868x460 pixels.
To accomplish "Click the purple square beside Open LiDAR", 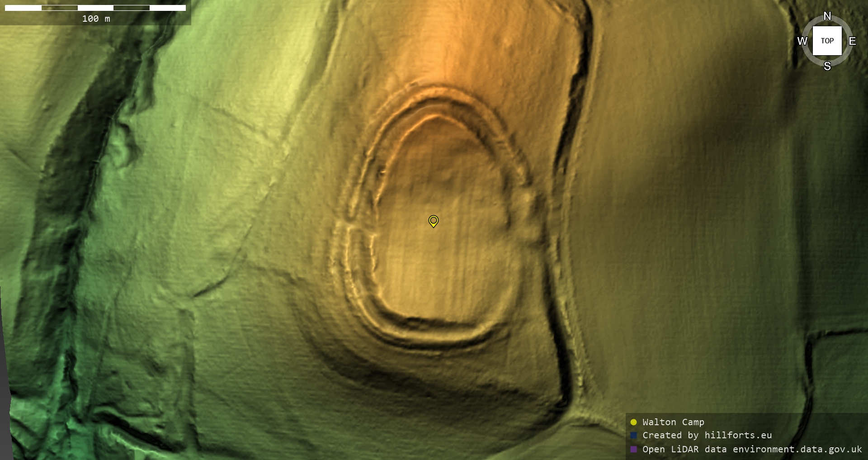I will pos(633,449).
